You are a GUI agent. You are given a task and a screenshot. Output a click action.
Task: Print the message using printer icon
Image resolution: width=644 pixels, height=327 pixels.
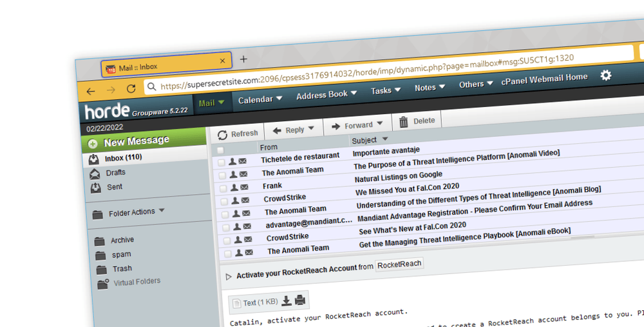click(299, 299)
